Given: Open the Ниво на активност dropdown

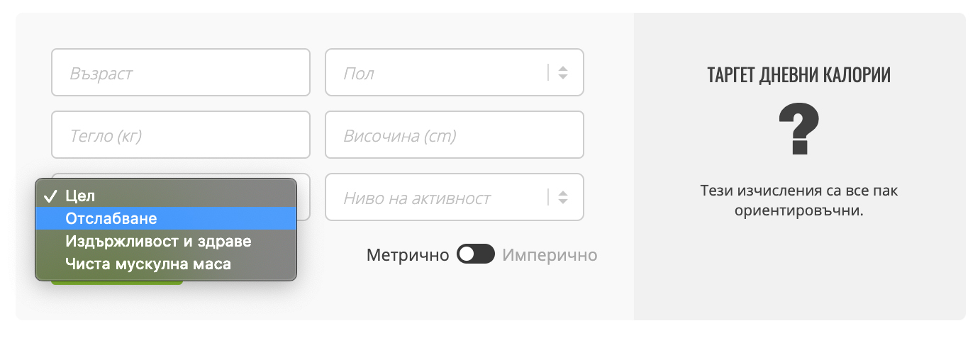Looking at the screenshot, I should tap(440, 198).
